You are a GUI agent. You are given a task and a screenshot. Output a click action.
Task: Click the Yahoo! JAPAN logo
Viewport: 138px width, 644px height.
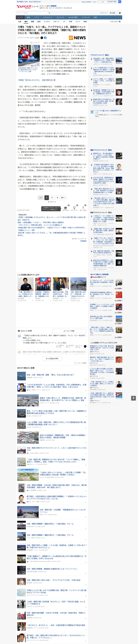[24, 7]
